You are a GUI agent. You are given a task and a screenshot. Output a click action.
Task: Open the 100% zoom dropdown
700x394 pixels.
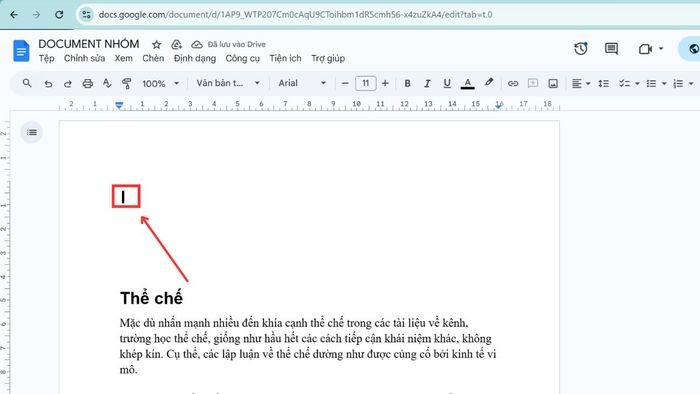160,83
